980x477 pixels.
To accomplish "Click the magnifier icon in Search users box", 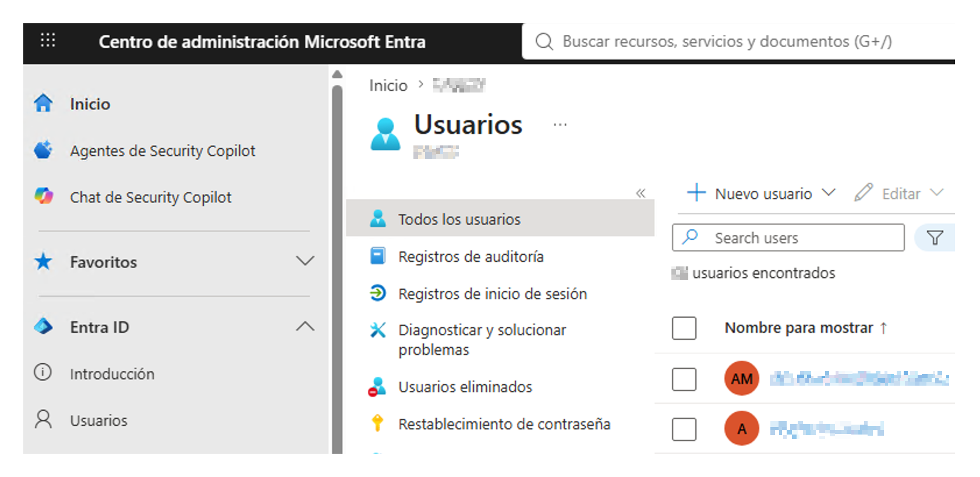I will (x=690, y=236).
